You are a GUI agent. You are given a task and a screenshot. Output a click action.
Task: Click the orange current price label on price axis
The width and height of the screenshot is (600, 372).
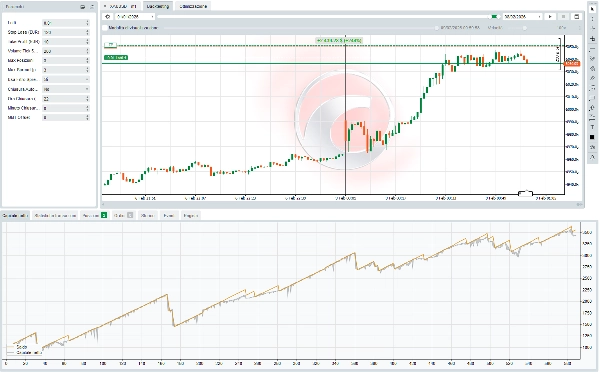[573, 64]
